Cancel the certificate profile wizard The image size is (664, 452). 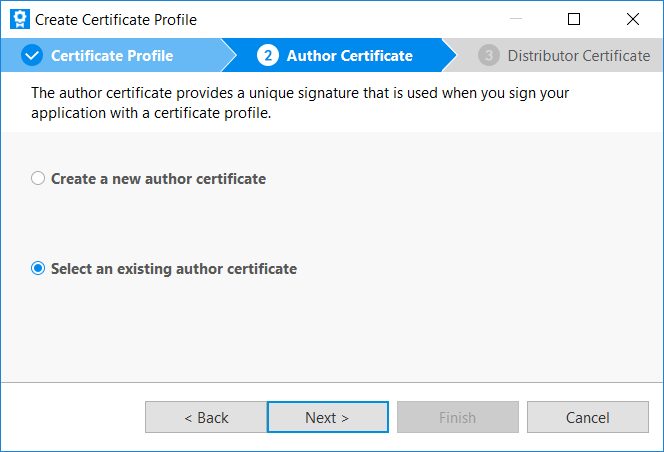coord(587,418)
